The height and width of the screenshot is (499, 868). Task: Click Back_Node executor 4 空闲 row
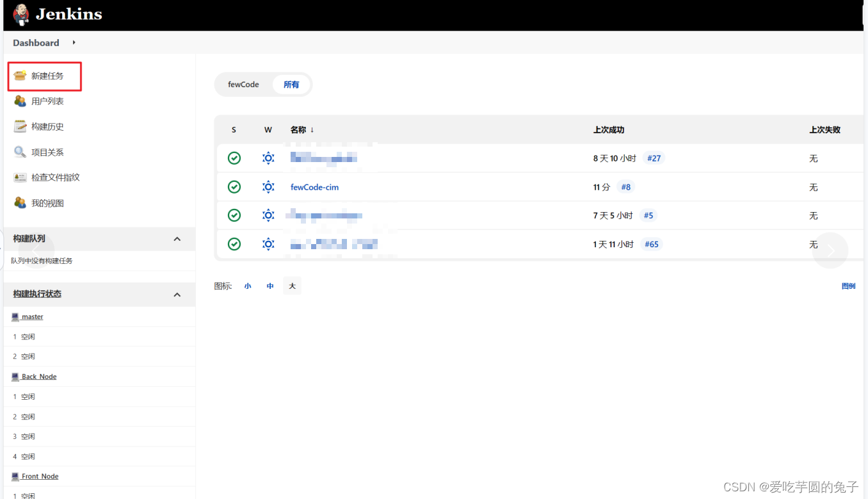(x=99, y=457)
